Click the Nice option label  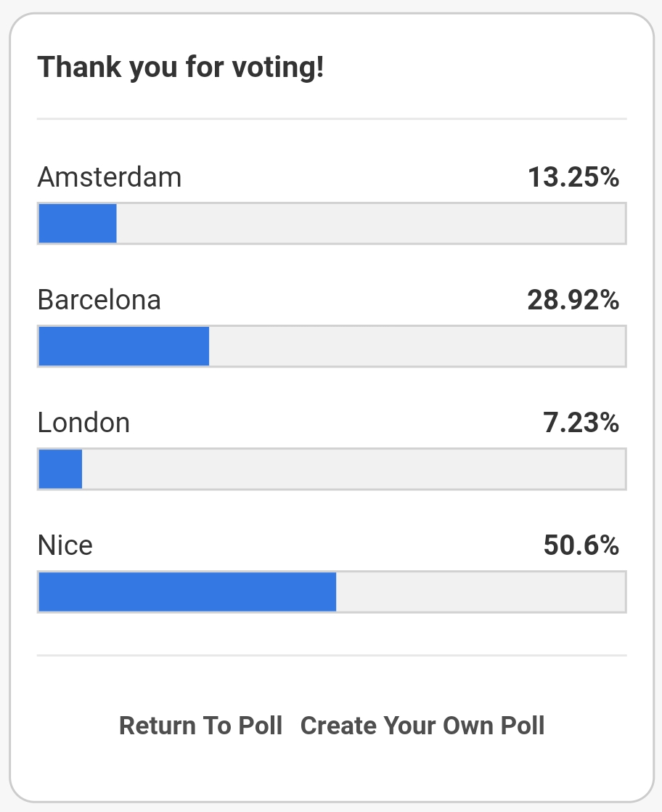65,545
